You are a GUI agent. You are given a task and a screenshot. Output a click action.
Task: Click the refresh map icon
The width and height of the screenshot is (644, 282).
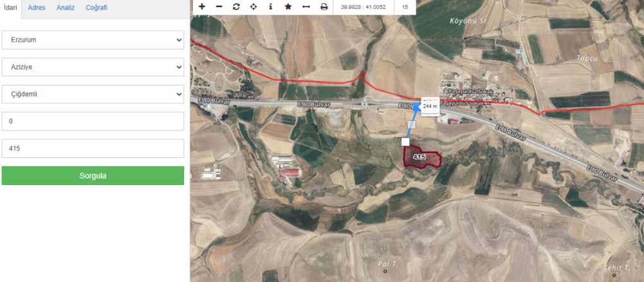click(236, 6)
